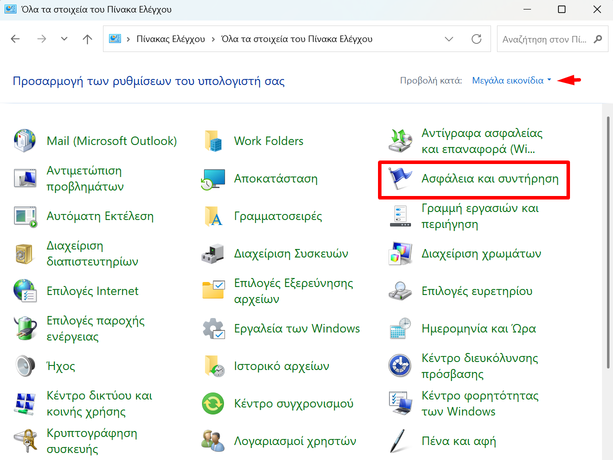Image resolution: width=613 pixels, height=460 pixels.
Task: Click the Εργαλεία των Windows gear icon
Action: pyautogui.click(x=213, y=328)
